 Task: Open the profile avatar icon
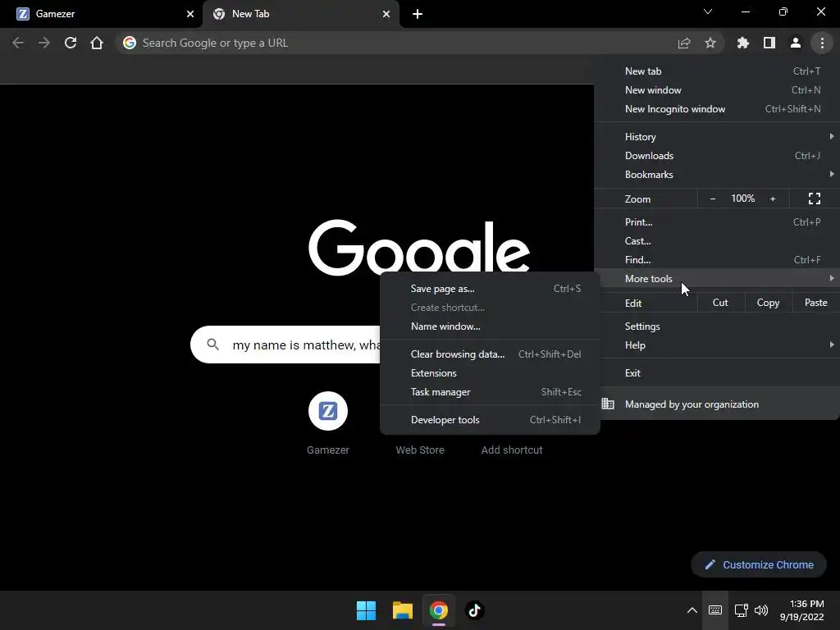[x=796, y=43]
